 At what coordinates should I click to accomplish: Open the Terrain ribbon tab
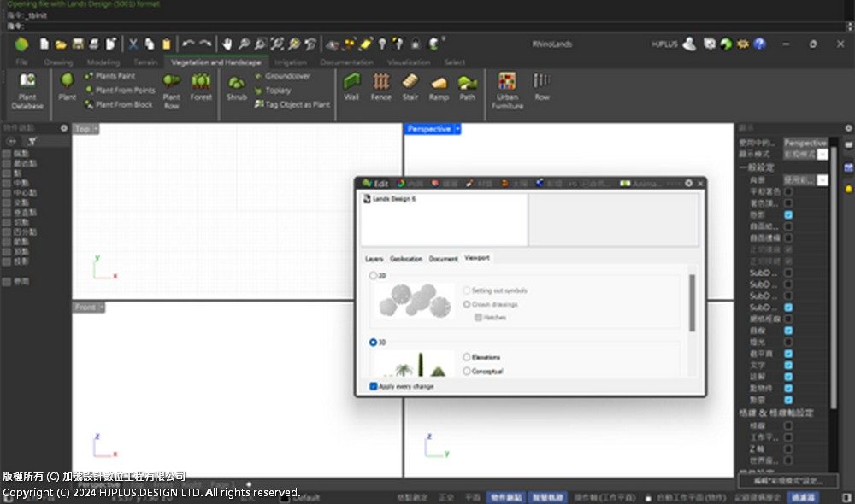145,62
